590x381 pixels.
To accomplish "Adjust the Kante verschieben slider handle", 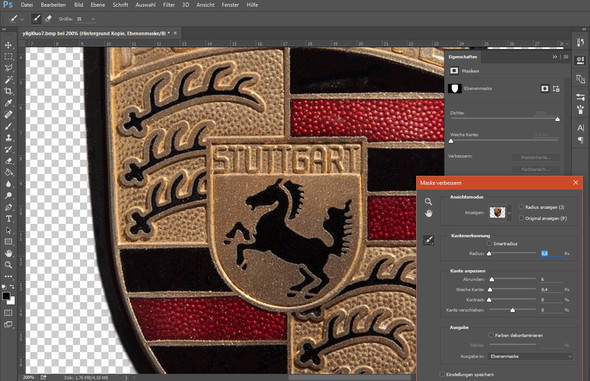I will [512, 310].
